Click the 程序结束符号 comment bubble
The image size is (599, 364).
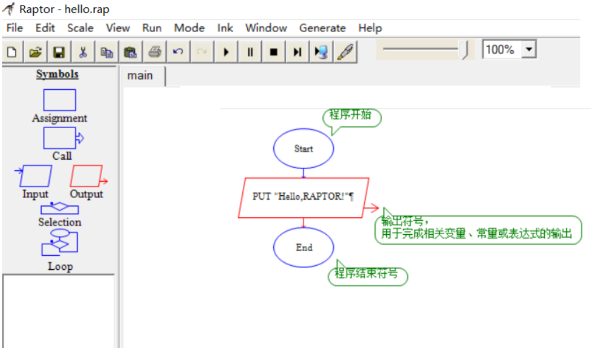368,276
